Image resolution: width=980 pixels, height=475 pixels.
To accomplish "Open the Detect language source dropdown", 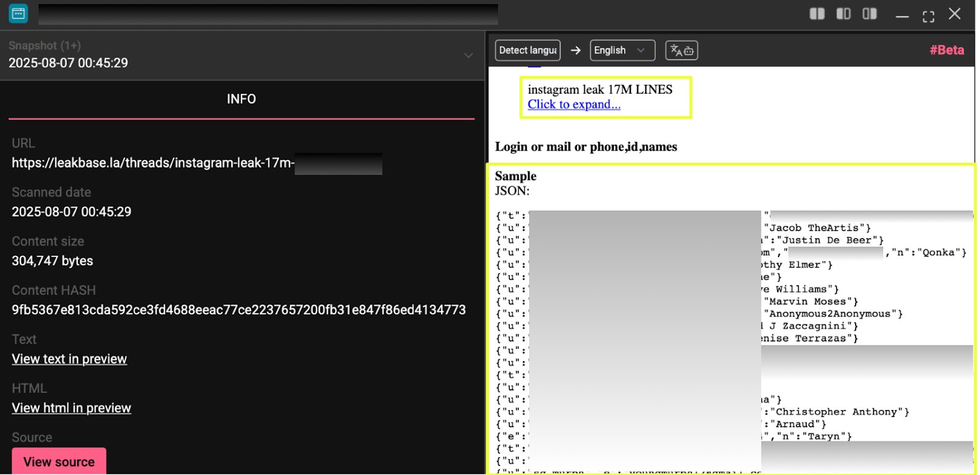I will 527,50.
